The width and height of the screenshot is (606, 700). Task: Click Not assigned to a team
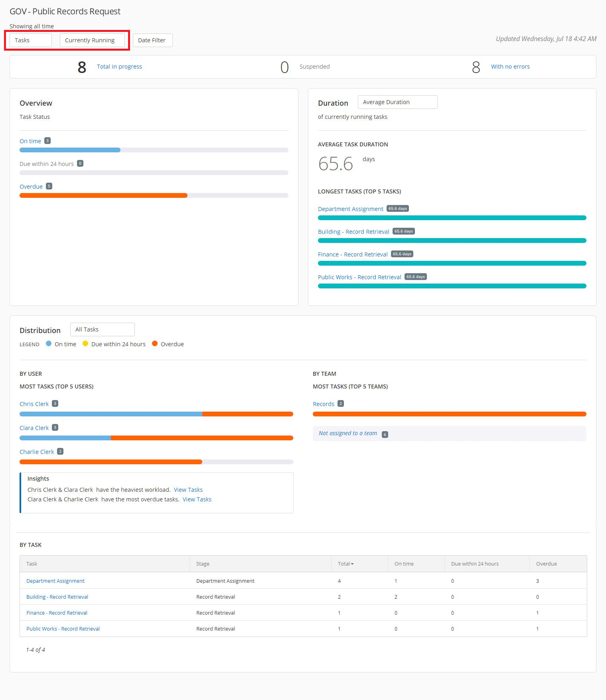coord(348,433)
